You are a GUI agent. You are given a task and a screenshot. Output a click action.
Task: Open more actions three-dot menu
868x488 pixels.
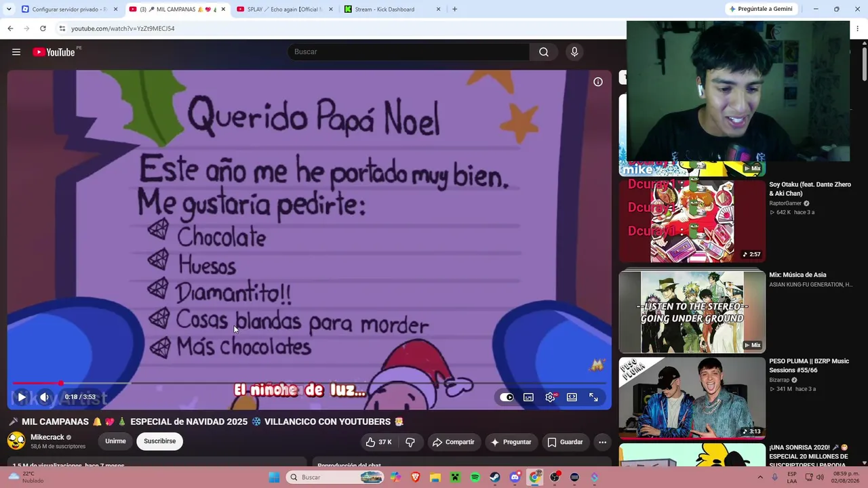tap(602, 442)
